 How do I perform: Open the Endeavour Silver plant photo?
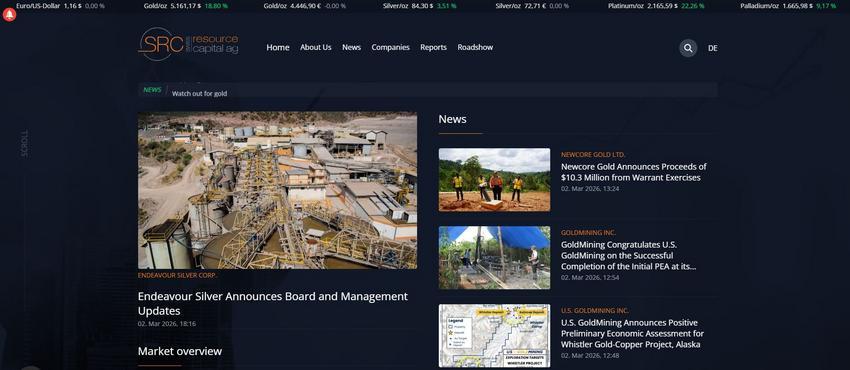click(x=278, y=191)
